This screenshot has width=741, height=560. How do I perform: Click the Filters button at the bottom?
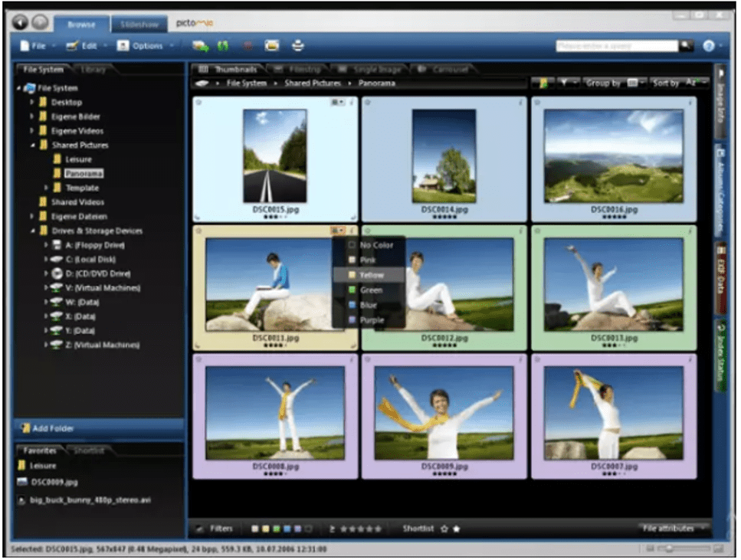click(x=221, y=528)
